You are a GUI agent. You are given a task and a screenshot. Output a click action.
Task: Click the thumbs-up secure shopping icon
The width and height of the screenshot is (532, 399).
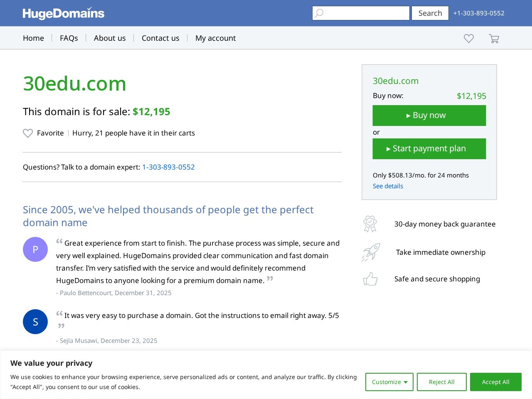[370, 279]
